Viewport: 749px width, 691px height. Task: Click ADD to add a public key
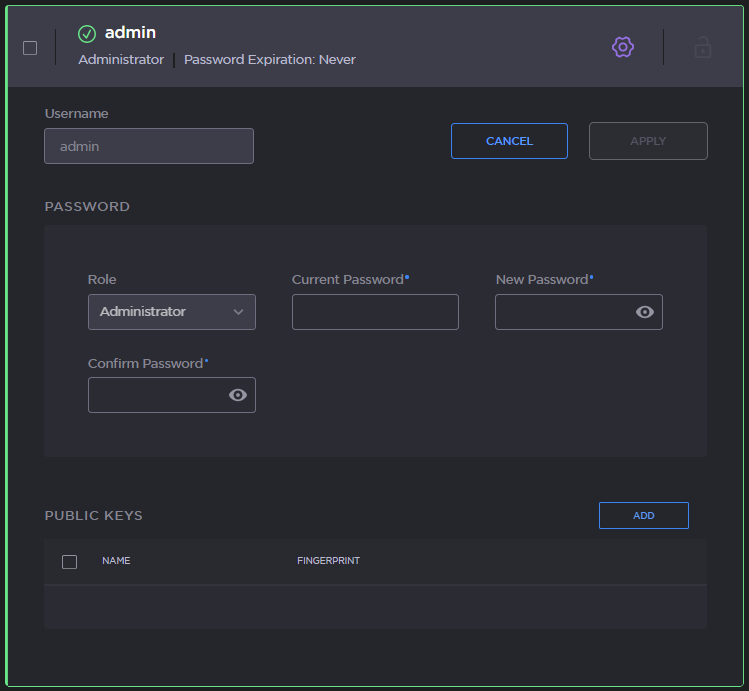point(643,515)
